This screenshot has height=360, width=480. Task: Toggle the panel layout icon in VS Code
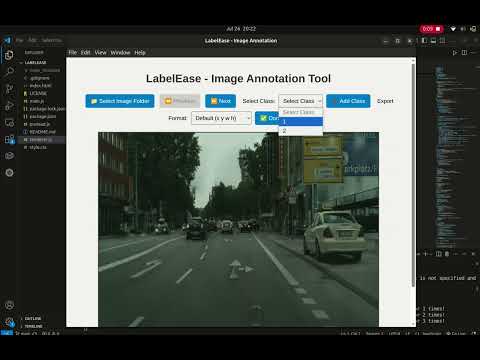433,40
